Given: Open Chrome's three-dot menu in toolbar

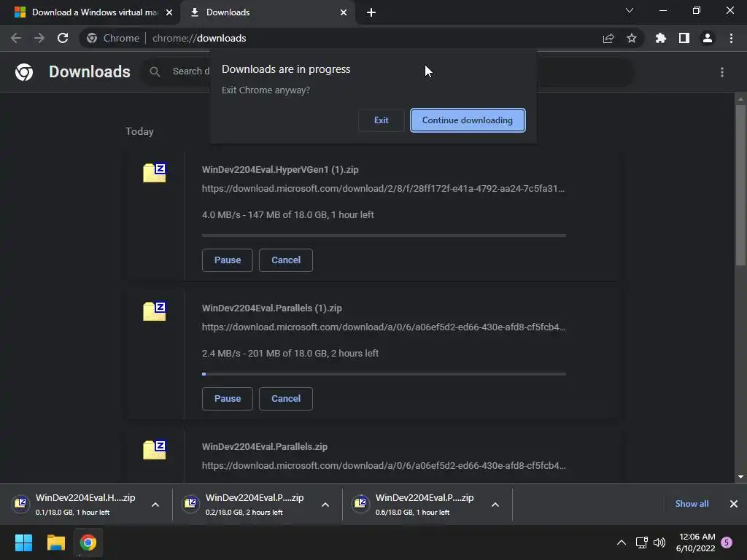Looking at the screenshot, I should 731,38.
